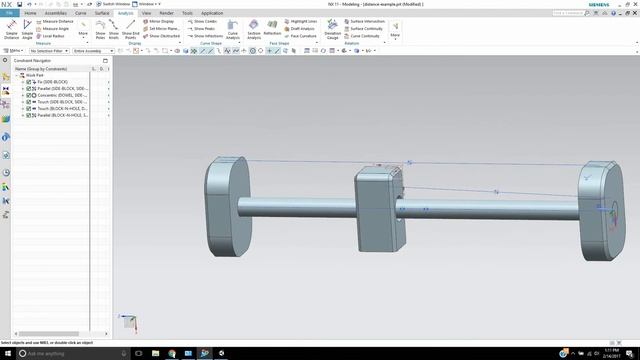
Task: Select the Simple Angle tool
Action: (x=27, y=29)
